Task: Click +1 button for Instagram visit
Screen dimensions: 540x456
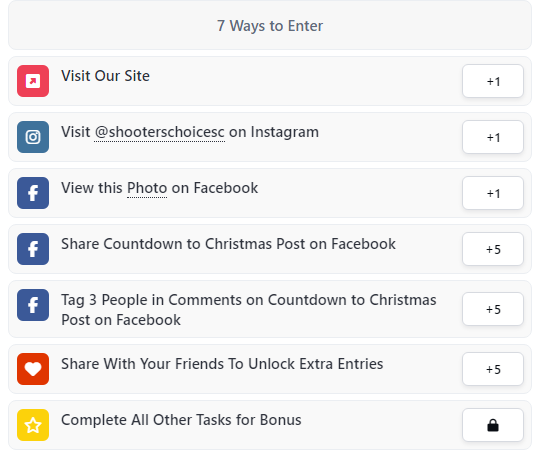Action: click(493, 137)
